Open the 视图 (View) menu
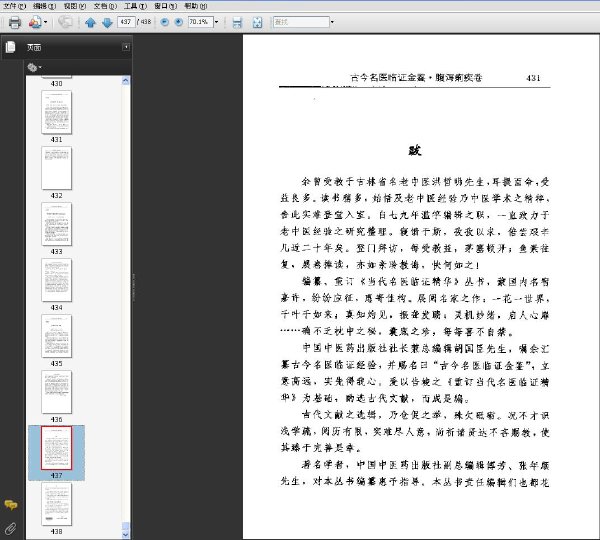 point(75,6)
